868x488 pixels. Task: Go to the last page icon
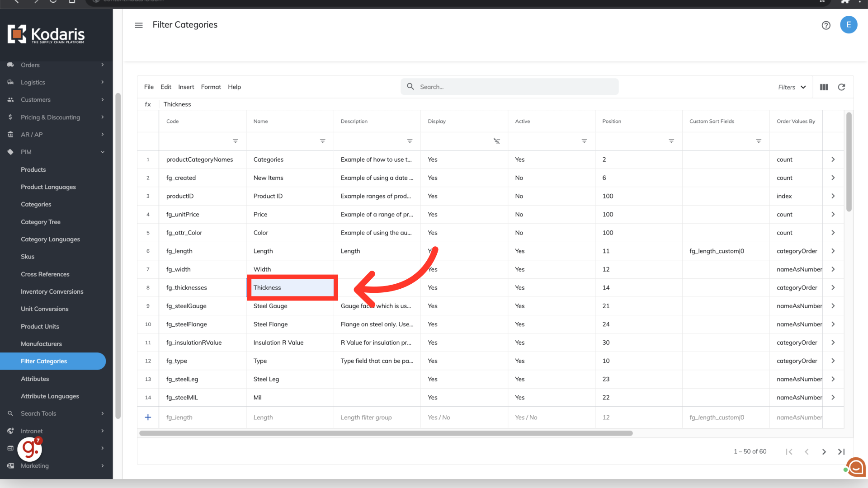point(841,452)
